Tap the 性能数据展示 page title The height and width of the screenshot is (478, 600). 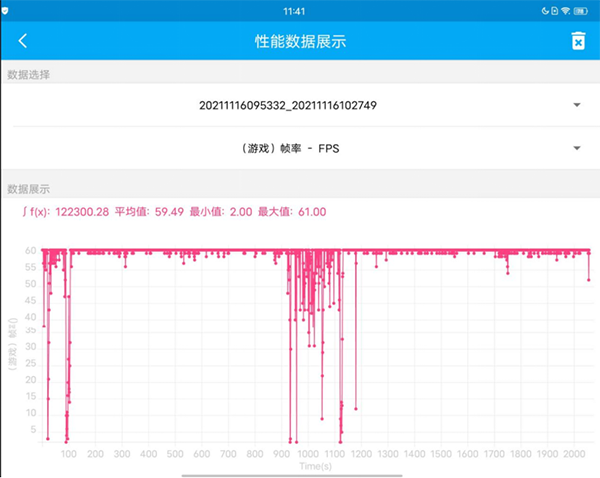click(300, 41)
